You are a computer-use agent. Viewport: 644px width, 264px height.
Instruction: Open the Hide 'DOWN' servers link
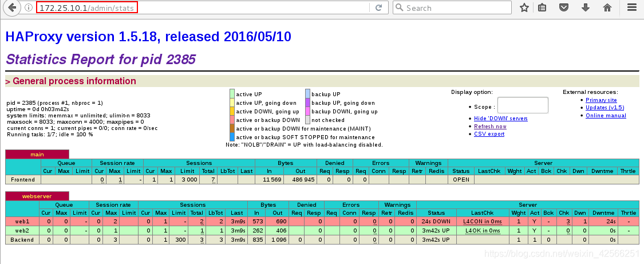501,118
